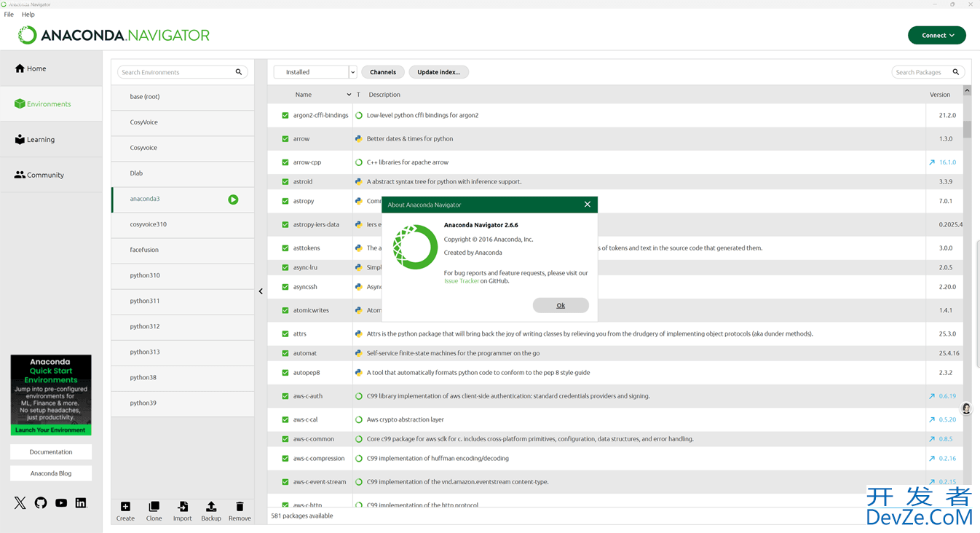Close the About Anaconda Navigator dialog
The width and height of the screenshot is (980, 533).
point(588,205)
